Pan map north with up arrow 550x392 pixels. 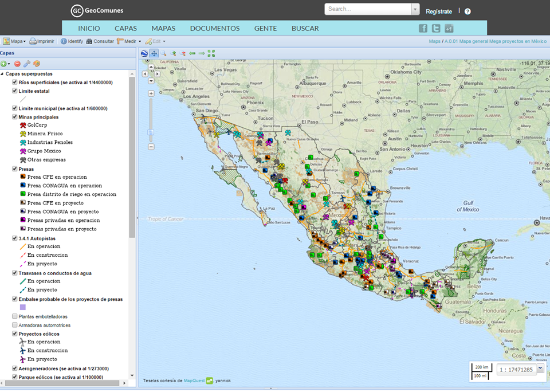(151, 66)
